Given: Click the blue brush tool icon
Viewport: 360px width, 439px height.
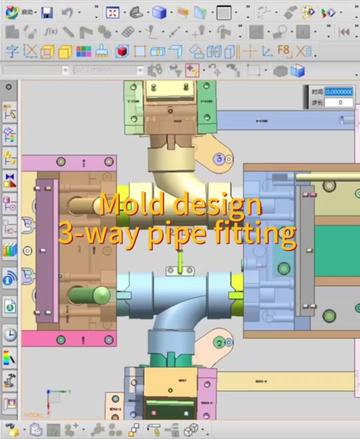Looking at the screenshot, I should pos(102,51).
